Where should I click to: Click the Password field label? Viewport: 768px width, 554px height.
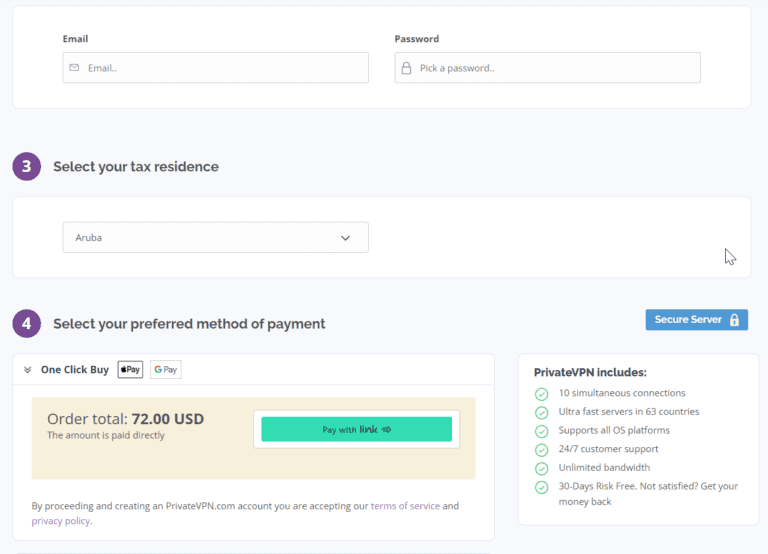point(417,39)
